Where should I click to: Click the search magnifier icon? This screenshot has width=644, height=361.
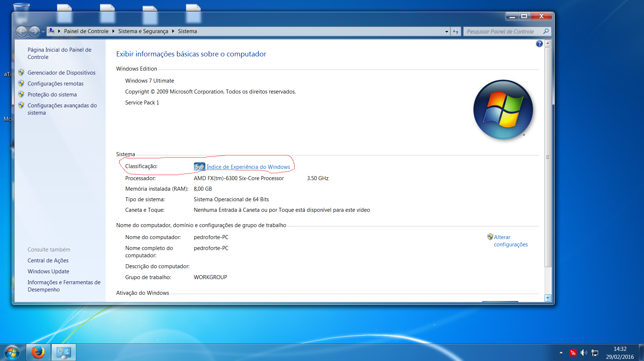pyautogui.click(x=546, y=31)
